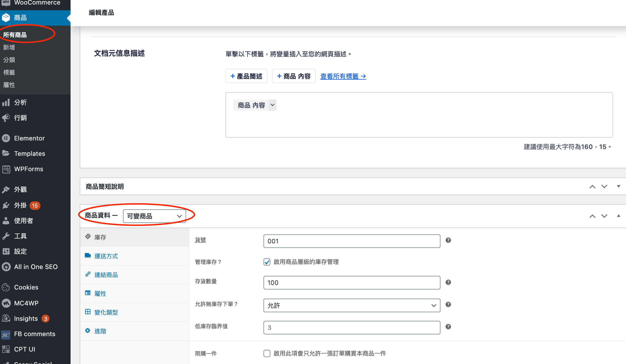Click the 運送方式 tab icon
This screenshot has width=626, height=364.
[88, 256]
